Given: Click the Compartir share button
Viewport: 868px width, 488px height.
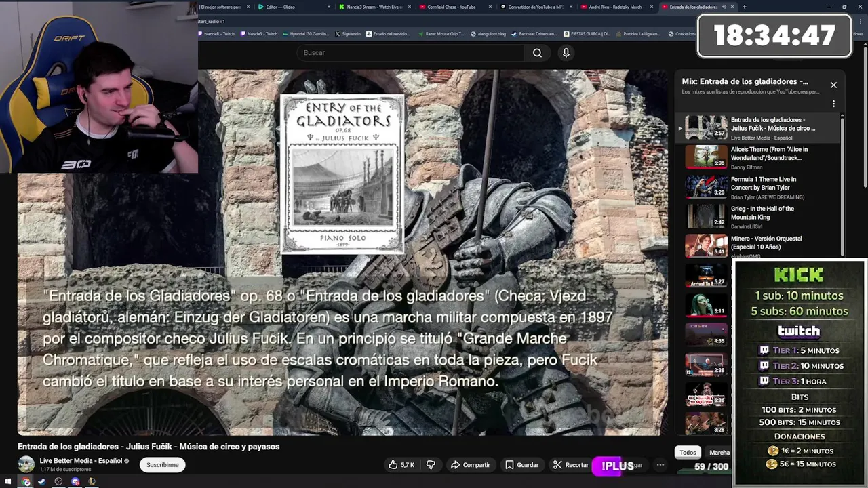Looking at the screenshot, I should coord(471,465).
